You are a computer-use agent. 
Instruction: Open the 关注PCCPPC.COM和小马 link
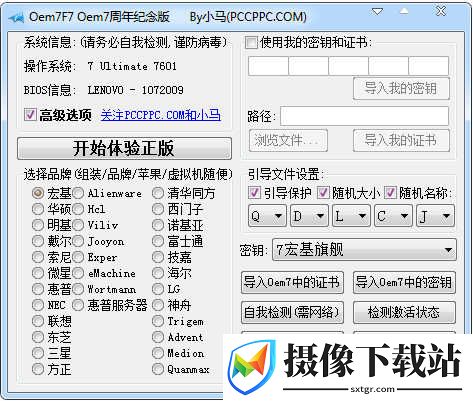click(x=161, y=115)
